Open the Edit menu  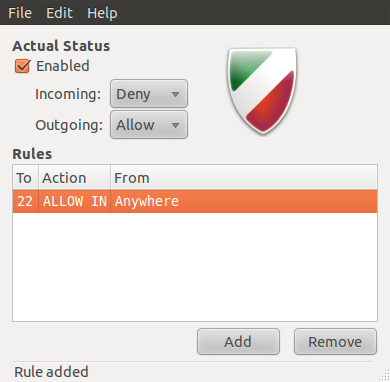(x=59, y=13)
